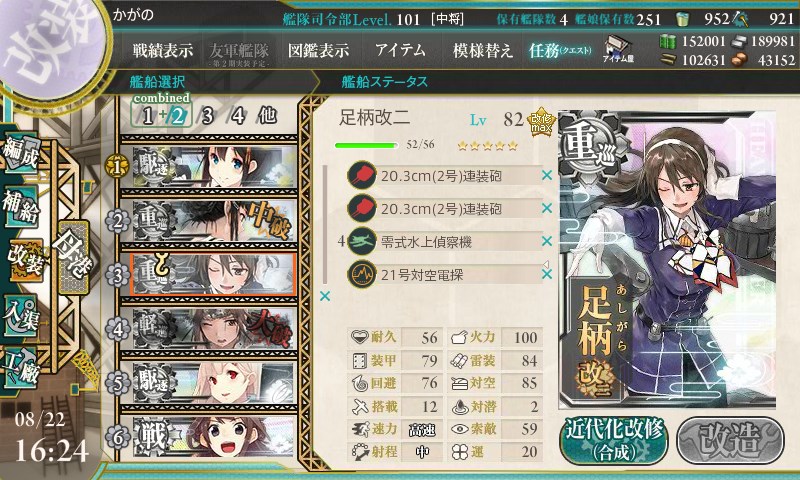Screen dimensions: 800x480
Task: Remove the first 20.3cm(2号)連装砲 equipment
Action: tap(547, 175)
